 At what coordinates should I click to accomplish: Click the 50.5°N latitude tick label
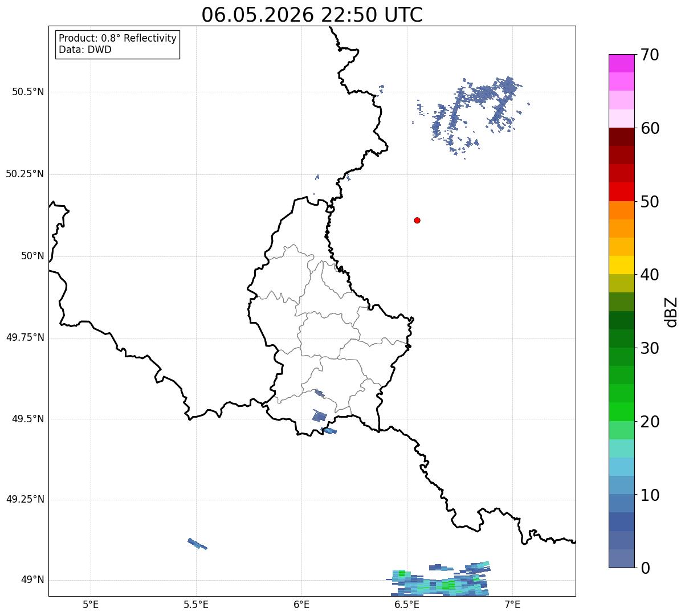tap(26, 92)
